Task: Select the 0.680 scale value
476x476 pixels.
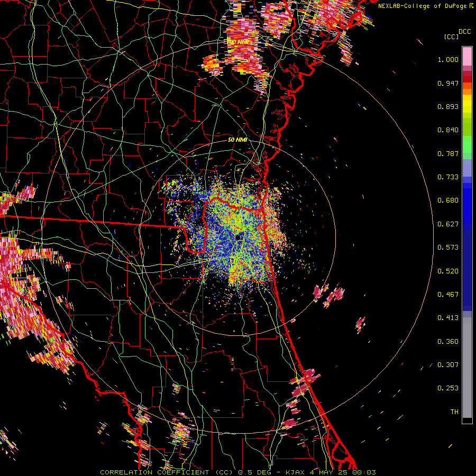Action: pos(448,200)
